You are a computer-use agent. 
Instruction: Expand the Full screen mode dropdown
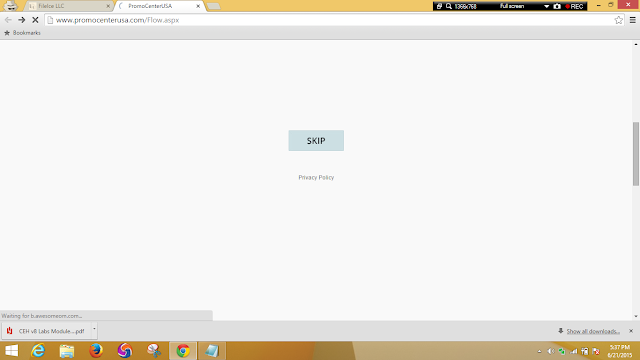(x=546, y=6)
